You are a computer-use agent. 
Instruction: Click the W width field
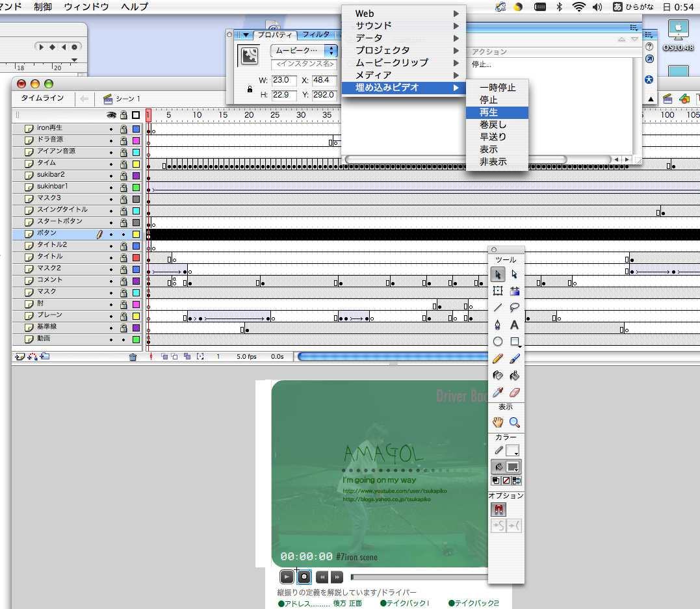[x=284, y=81]
